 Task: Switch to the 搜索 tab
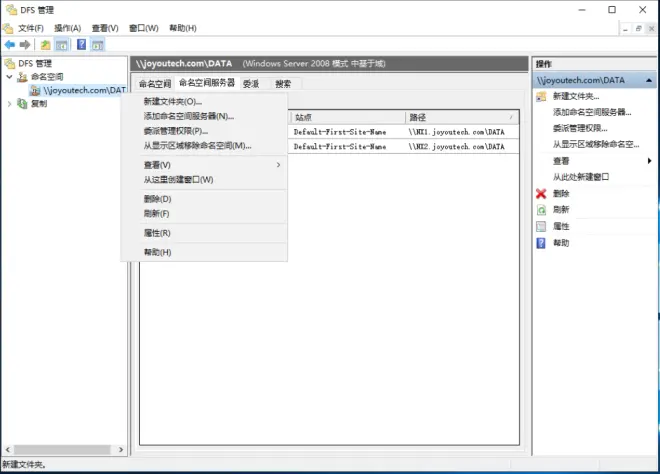[283, 84]
